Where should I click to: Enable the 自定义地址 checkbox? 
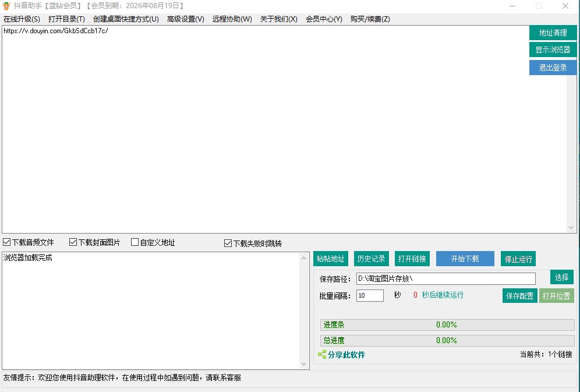pyautogui.click(x=135, y=242)
